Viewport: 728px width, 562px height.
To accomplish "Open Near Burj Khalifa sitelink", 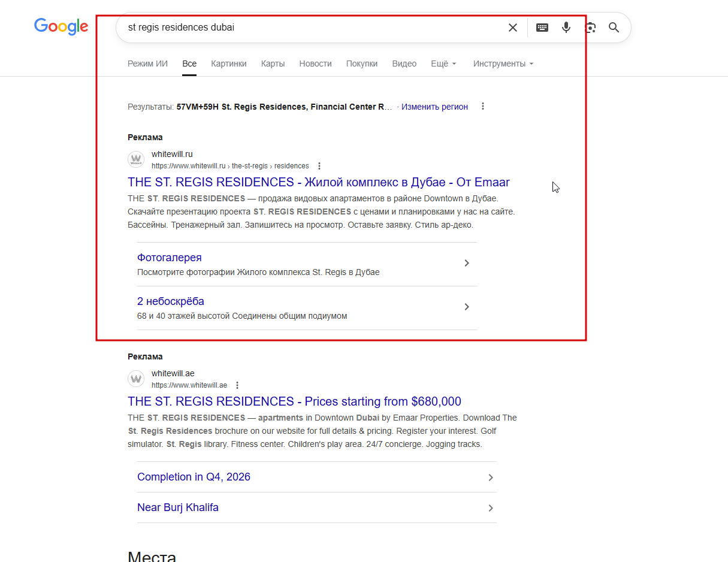I will coord(178,507).
